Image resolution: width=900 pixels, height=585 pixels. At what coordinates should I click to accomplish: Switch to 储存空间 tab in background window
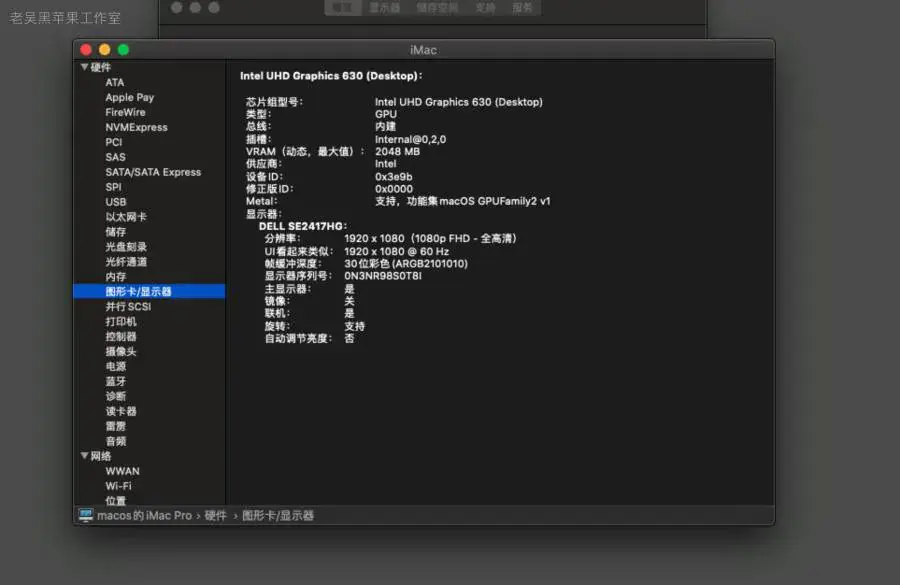tap(437, 7)
